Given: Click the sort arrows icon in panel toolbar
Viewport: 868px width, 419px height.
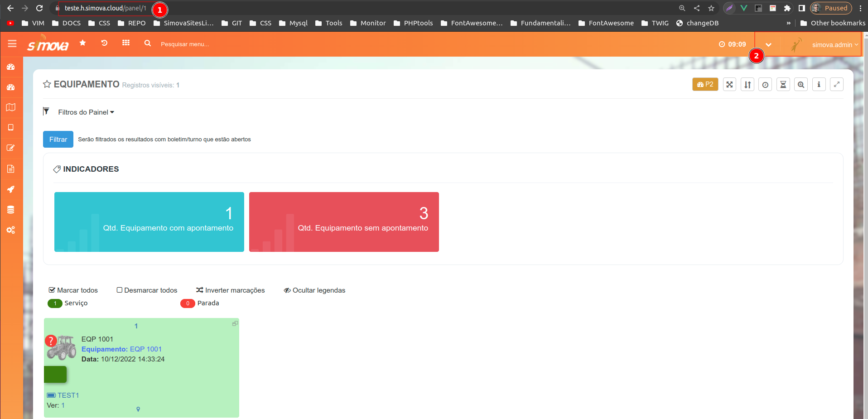Looking at the screenshot, I should [x=747, y=85].
